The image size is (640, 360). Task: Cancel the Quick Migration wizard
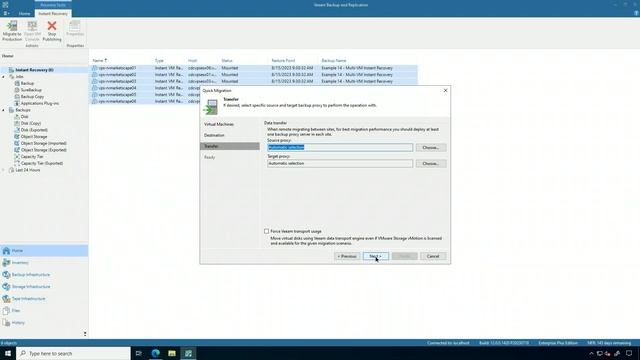(x=433, y=256)
